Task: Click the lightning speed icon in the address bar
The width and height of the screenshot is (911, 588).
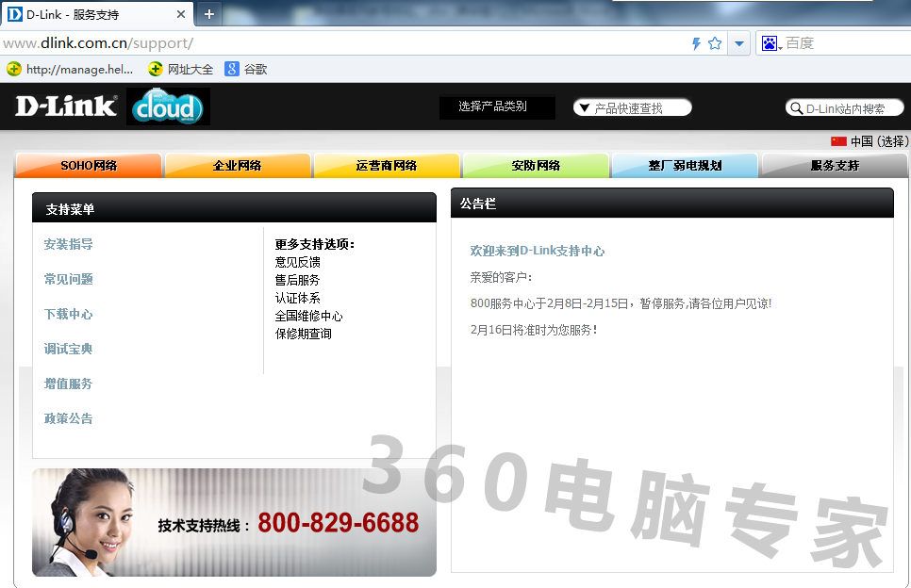Action: pos(696,43)
